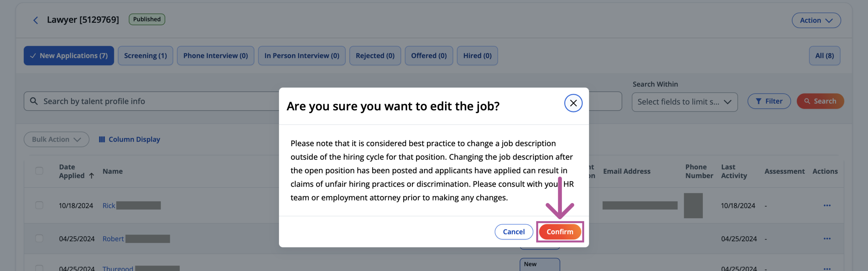Screen dimensions: 868x271
Task: Expand the Action dropdown
Action: click(x=816, y=20)
